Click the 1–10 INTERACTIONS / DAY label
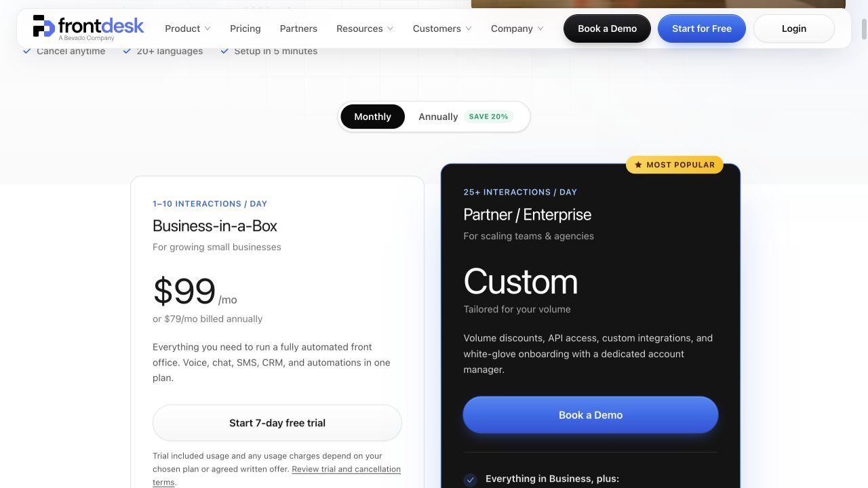 pos(210,203)
